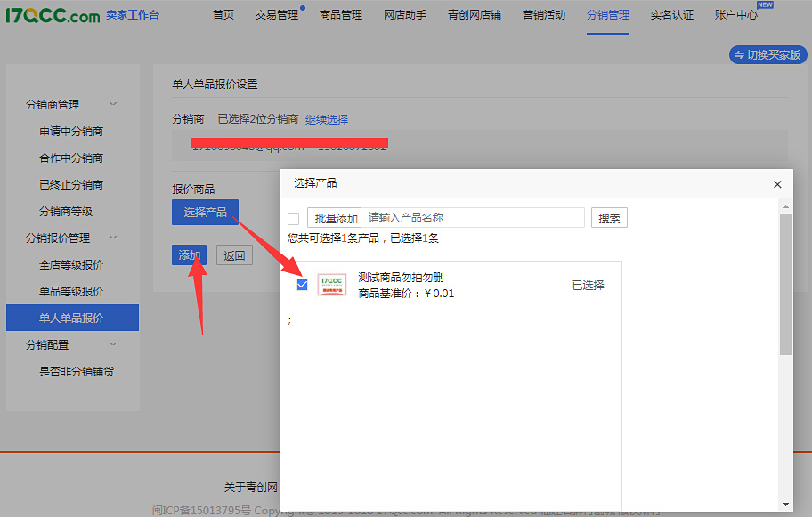Click the 卖家工作台 red badge icon

(132, 14)
